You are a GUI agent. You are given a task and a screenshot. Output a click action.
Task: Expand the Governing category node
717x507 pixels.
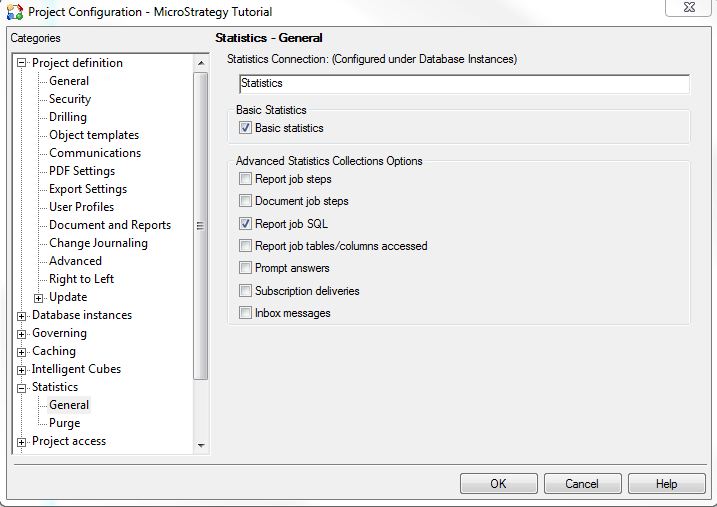pos(22,334)
